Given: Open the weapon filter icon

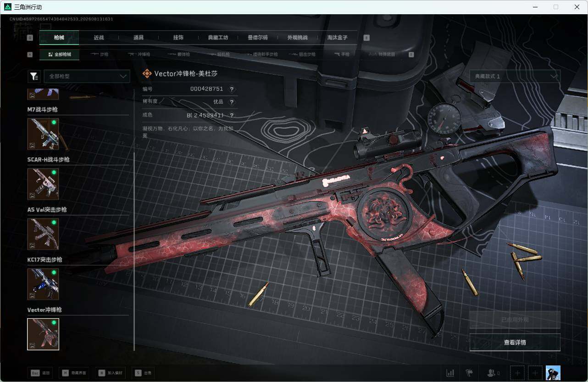Looking at the screenshot, I should coord(33,76).
